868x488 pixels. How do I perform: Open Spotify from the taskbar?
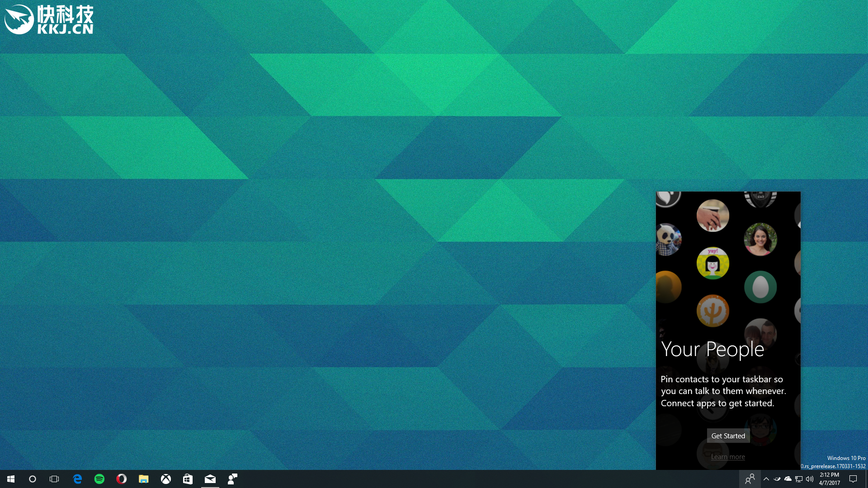tap(99, 479)
